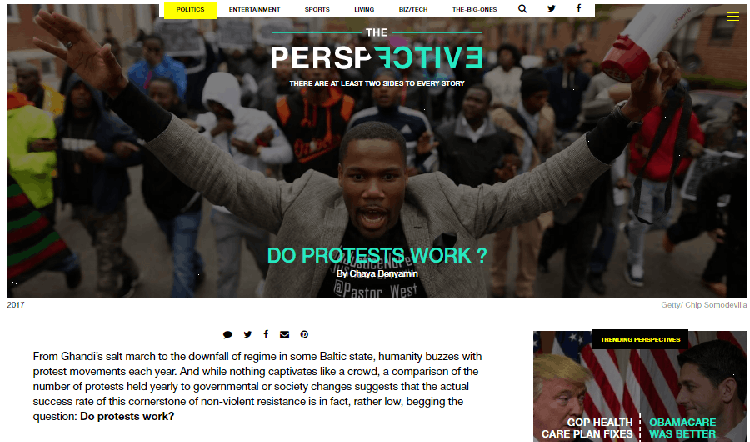
Task: Select the Politics tab
Action: click(190, 10)
